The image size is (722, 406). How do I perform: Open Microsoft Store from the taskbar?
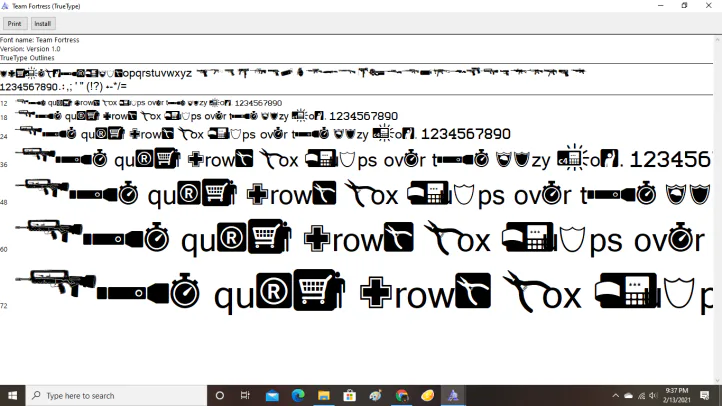click(x=349, y=395)
